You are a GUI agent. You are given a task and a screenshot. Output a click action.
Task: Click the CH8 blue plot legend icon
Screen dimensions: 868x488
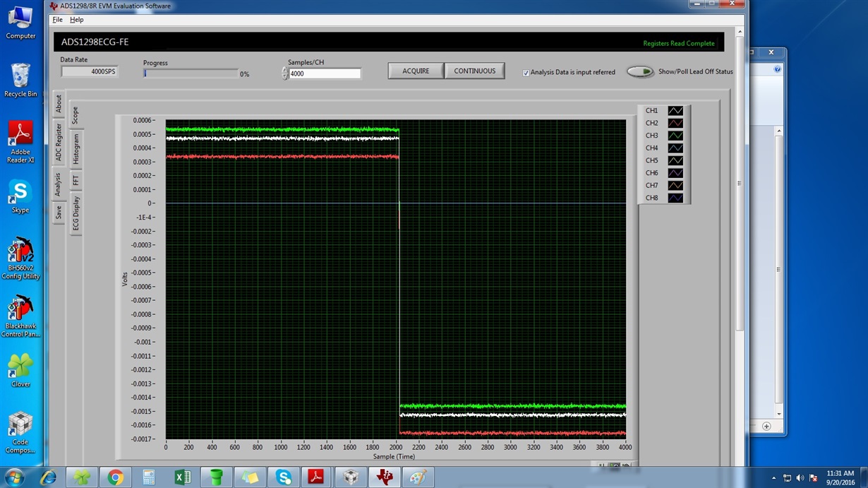click(x=675, y=198)
